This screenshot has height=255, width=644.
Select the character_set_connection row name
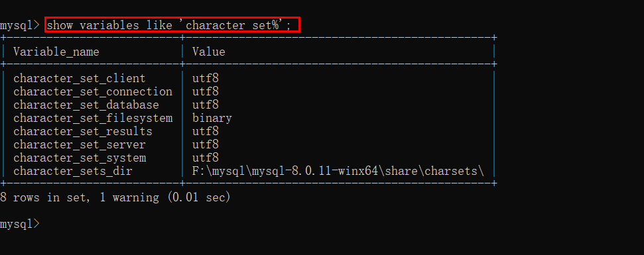pyautogui.click(x=93, y=91)
